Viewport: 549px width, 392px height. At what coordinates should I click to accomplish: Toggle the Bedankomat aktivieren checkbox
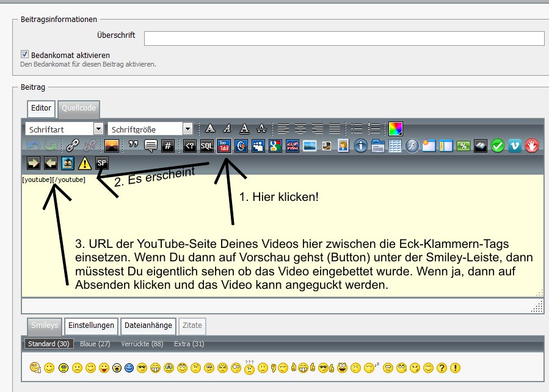[24, 54]
